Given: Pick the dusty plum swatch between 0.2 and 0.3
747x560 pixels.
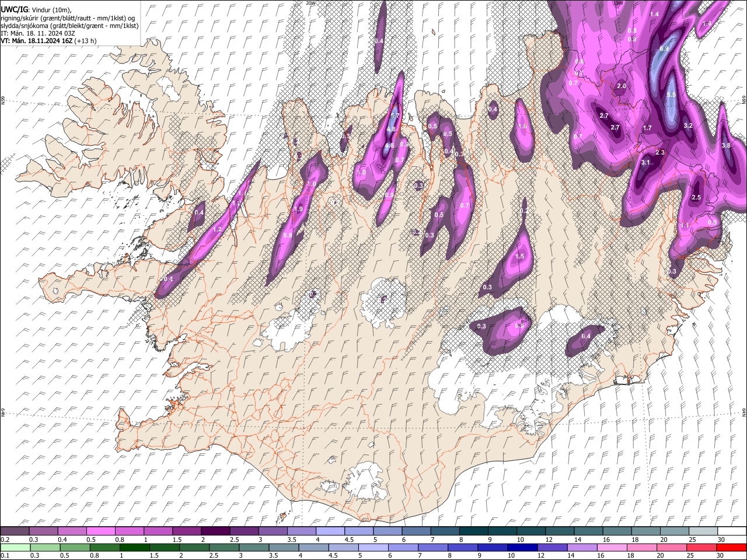Looking at the screenshot, I should click(x=15, y=531).
